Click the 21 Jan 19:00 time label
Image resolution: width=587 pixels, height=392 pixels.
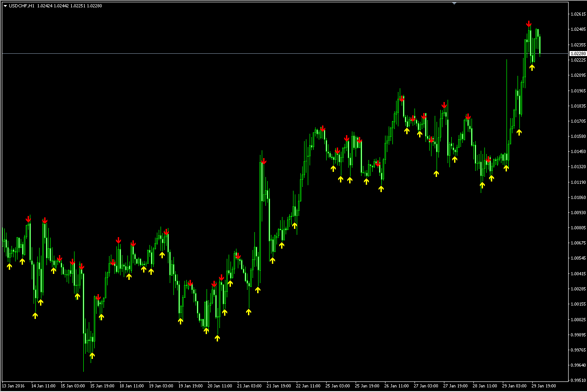click(279, 386)
